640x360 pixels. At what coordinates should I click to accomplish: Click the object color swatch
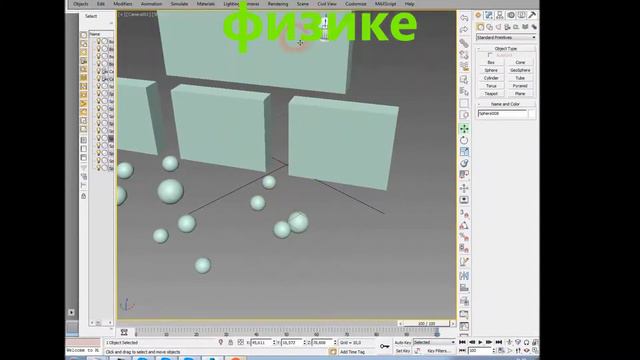532,114
